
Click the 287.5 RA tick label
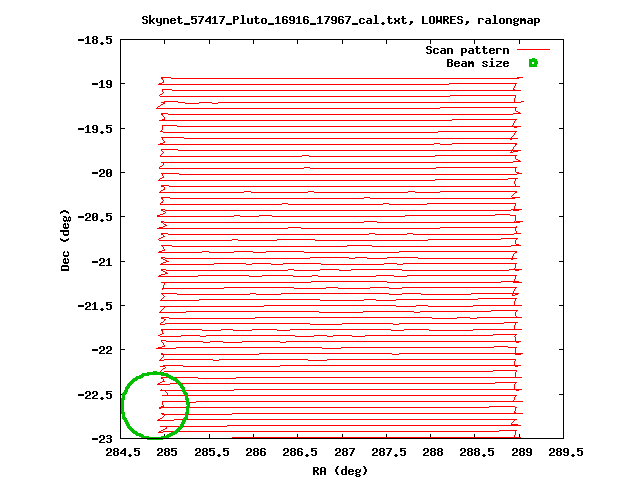pyautogui.click(x=389, y=452)
